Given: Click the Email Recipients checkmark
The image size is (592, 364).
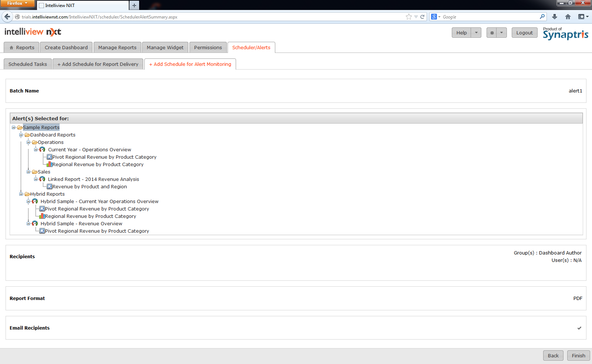Looking at the screenshot, I should (x=579, y=328).
